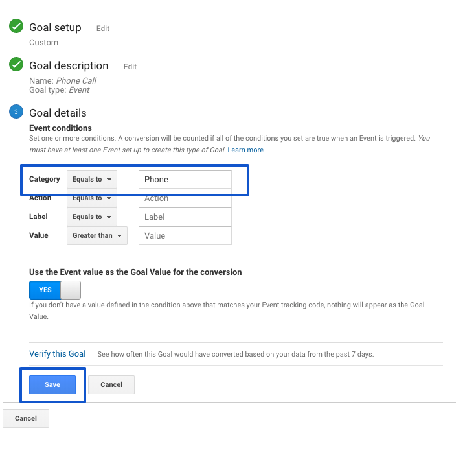Open the Action condition dropdown
The image size is (476, 459).
[x=92, y=198]
